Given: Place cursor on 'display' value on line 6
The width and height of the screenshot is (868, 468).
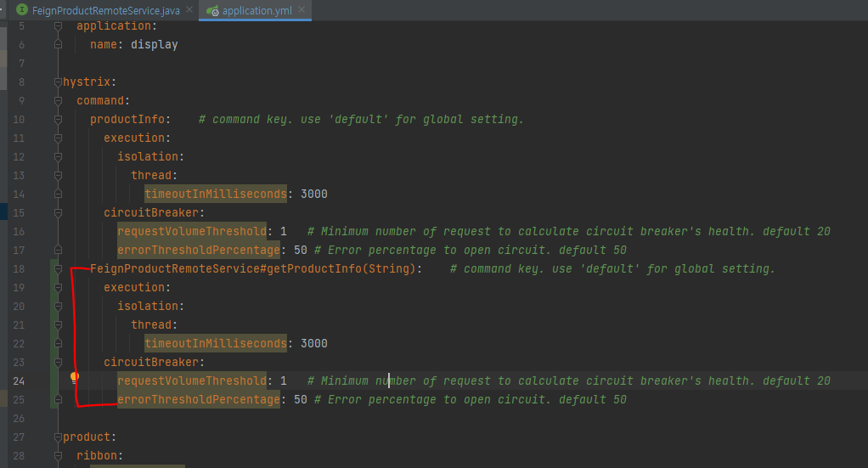Looking at the screenshot, I should pos(155,45).
